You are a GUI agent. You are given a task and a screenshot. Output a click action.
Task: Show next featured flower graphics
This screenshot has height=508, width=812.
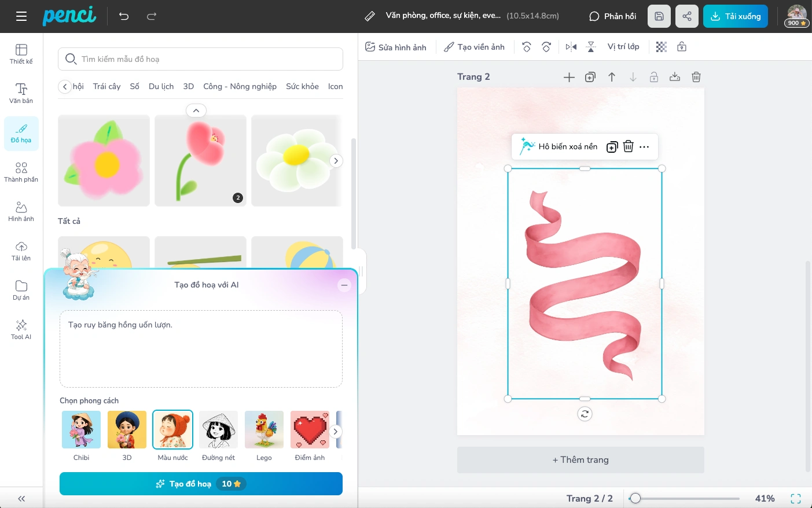(x=336, y=161)
